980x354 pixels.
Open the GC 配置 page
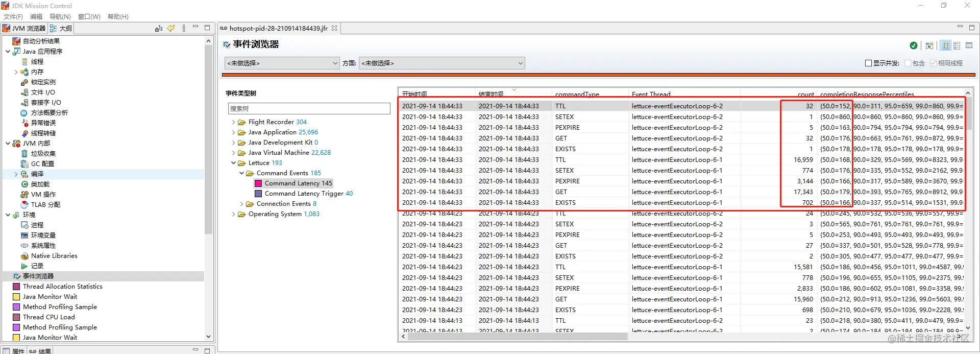[x=37, y=163]
